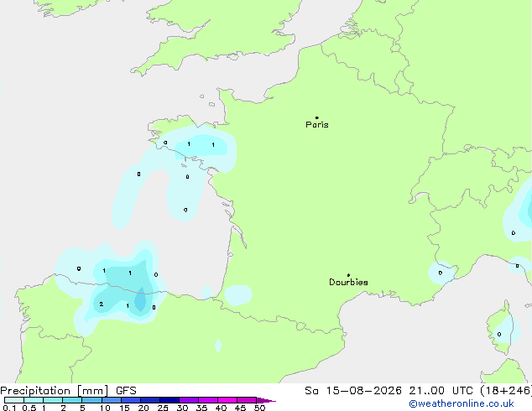The image size is (532, 411).
Task: Click the legend swatch for 45–50 mm
Action: point(247,400)
